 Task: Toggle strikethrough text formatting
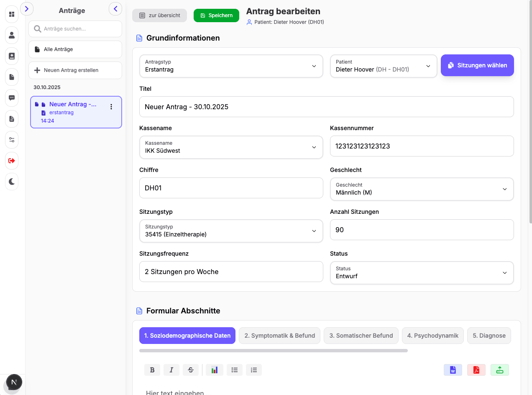coord(191,370)
